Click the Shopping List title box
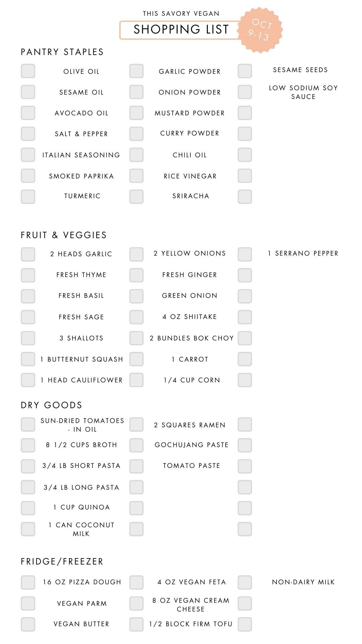362x644 pixels. pos(181,30)
